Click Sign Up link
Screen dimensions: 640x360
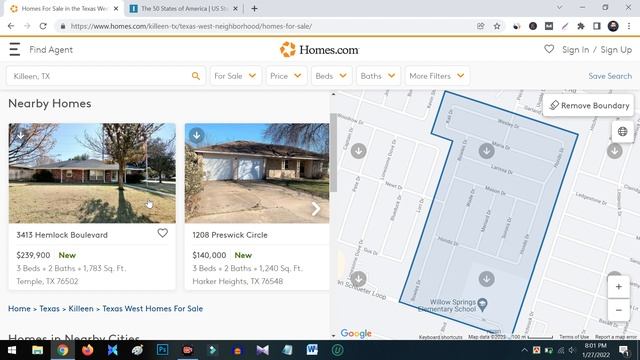[616, 49]
